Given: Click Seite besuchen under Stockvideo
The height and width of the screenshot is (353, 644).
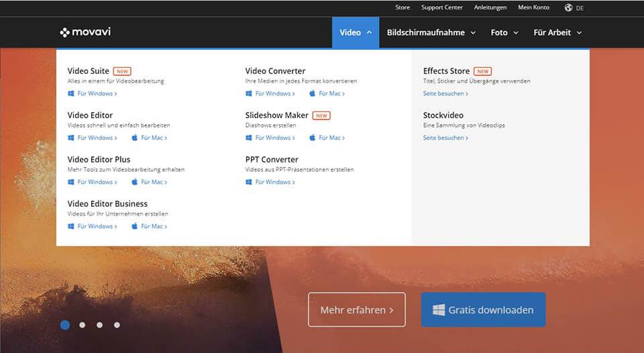Looking at the screenshot, I should coord(445,138).
